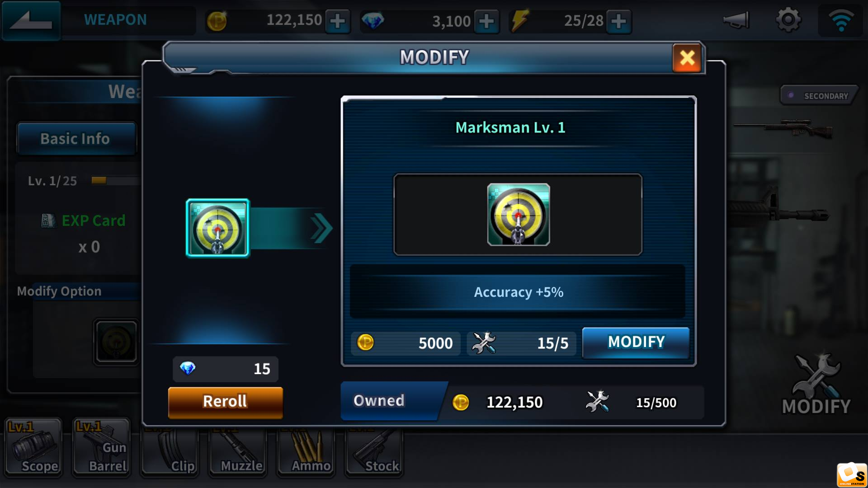The image size is (868, 488).
Task: Select the Marksman target icon on left
Action: click(217, 228)
